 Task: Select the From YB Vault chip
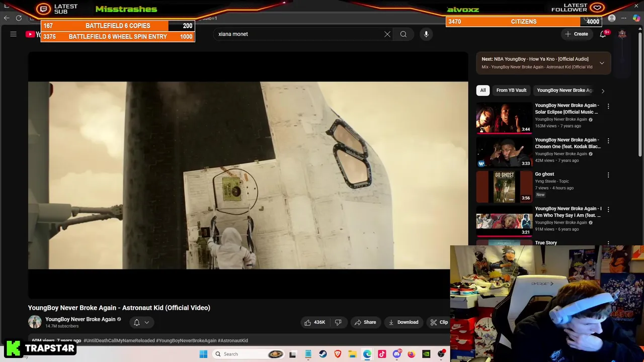coord(511,90)
